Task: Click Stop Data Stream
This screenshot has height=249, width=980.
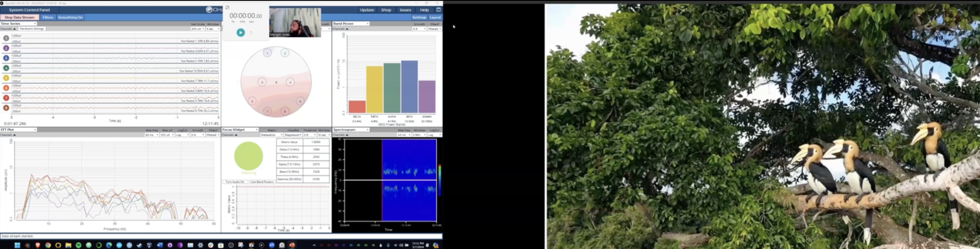Action: click(x=19, y=17)
